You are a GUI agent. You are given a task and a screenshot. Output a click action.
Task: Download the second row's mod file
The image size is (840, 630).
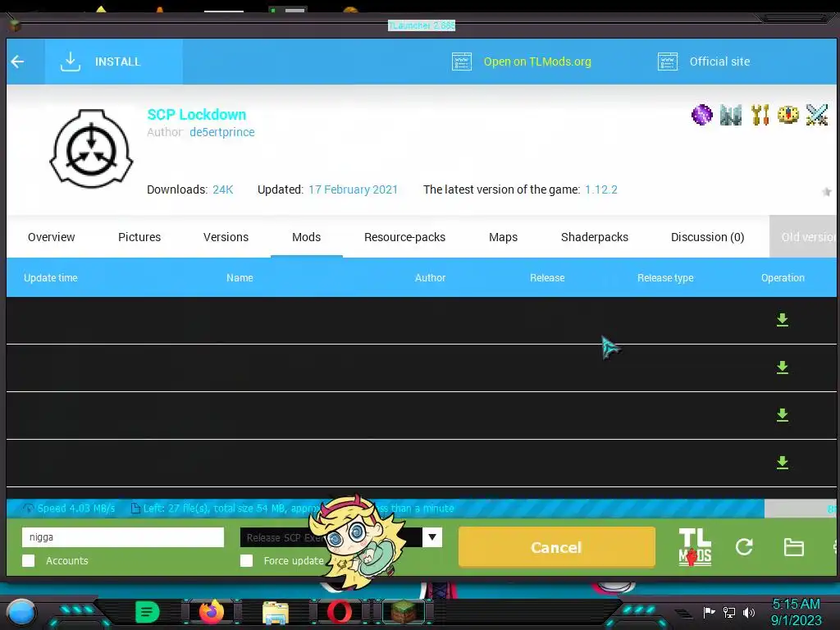click(782, 367)
